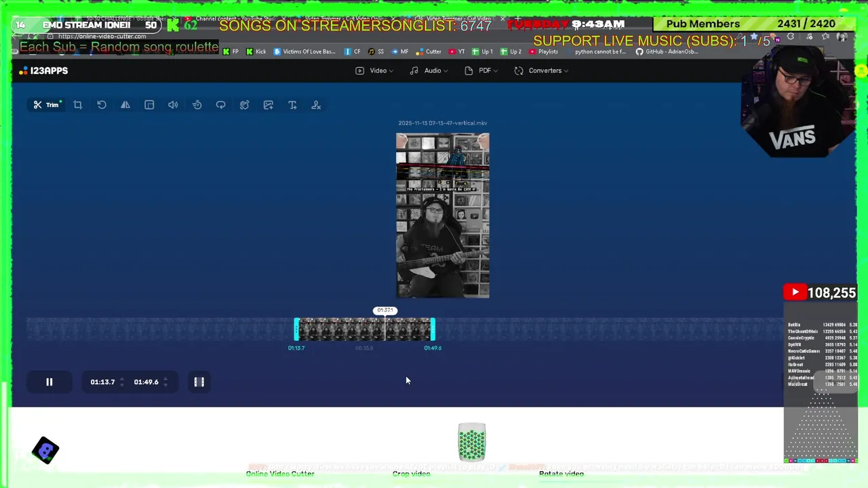This screenshot has height=488, width=868.
Task: Open the MF bookmark
Action: tap(400, 52)
